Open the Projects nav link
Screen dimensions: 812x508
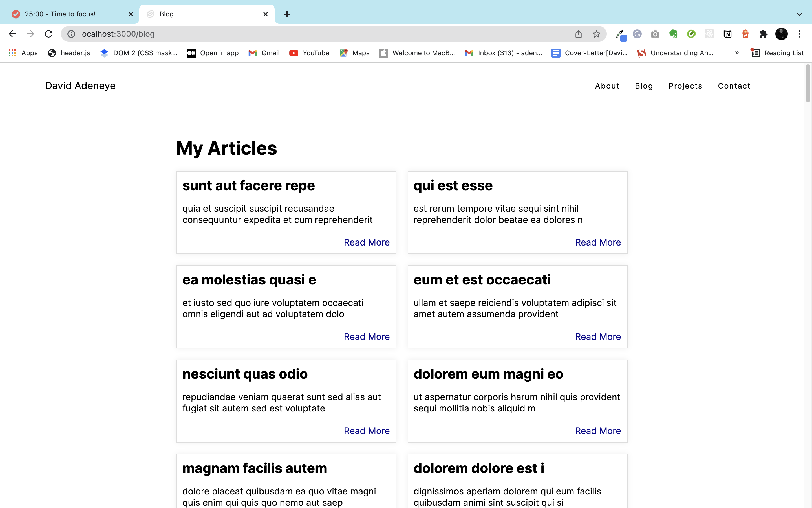tap(685, 86)
